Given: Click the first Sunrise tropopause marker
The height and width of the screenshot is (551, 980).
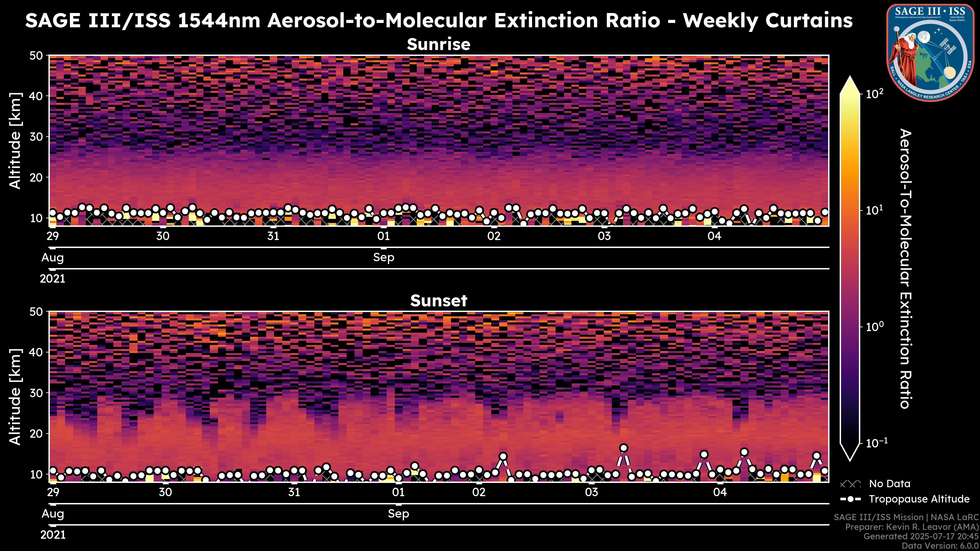Looking at the screenshot, I should click(53, 213).
